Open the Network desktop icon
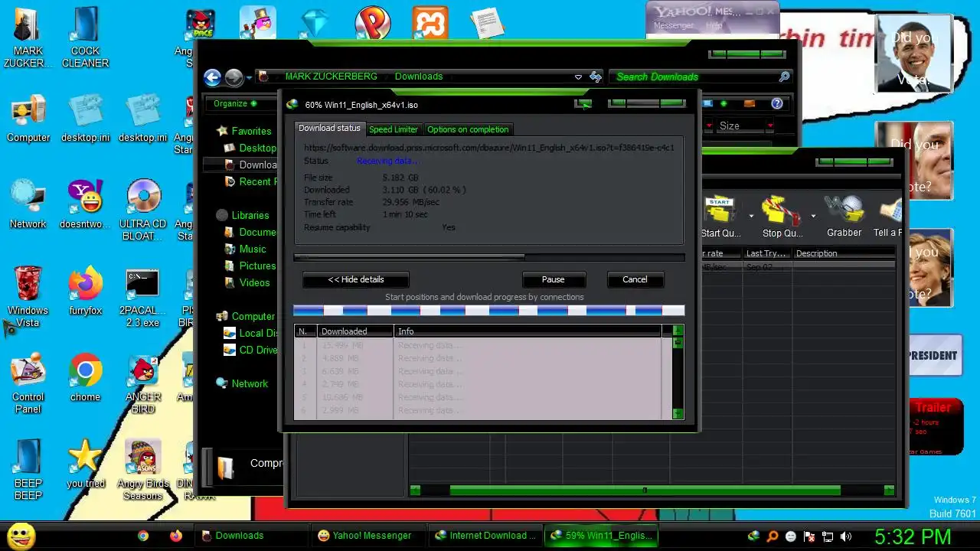 pyautogui.click(x=28, y=204)
